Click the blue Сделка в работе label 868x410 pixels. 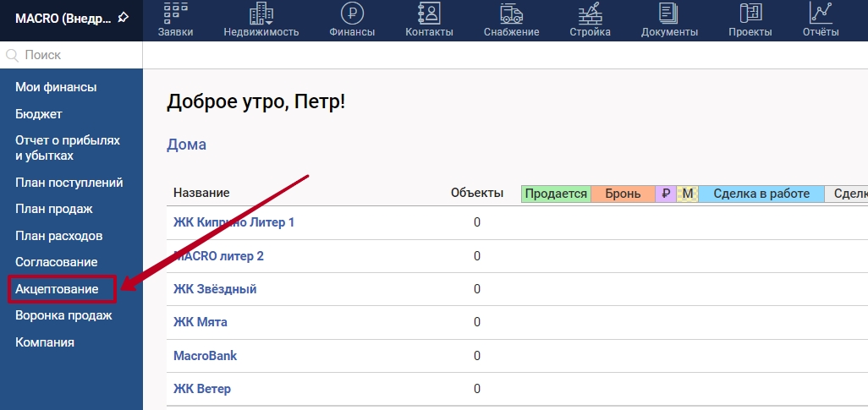point(761,194)
